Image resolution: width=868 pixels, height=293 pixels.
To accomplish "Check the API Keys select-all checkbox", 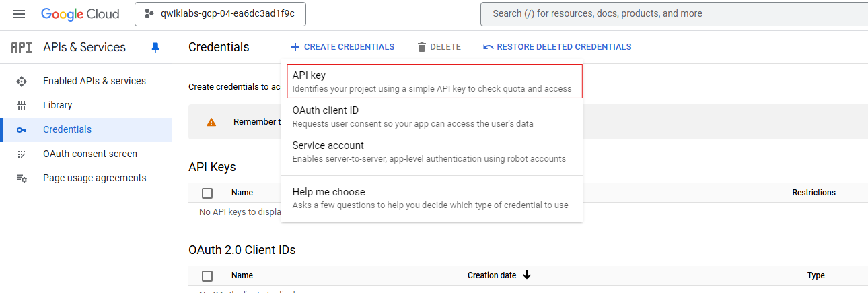I will pyautogui.click(x=207, y=193).
